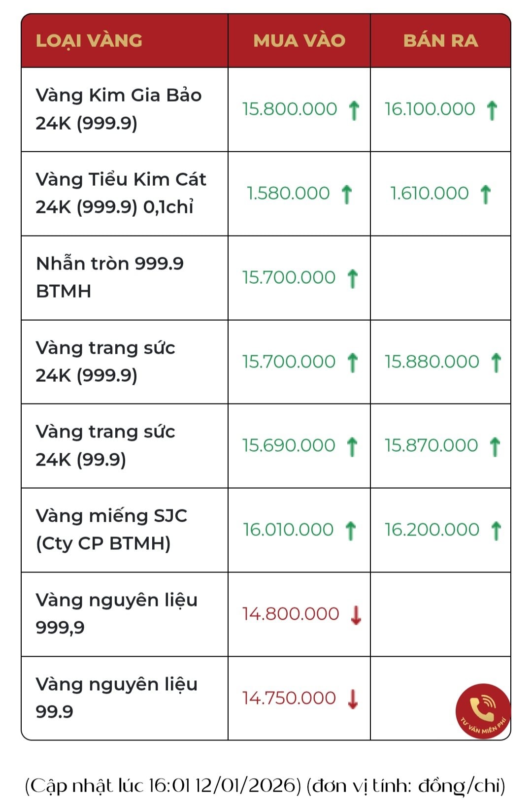Screen dimensions: 532x804
Task: Select the BÁN RA column header
Action: [x=440, y=40]
